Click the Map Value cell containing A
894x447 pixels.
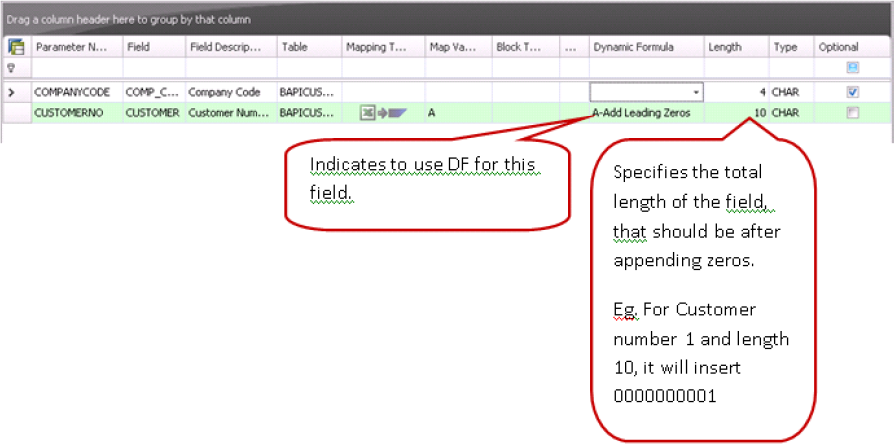click(x=457, y=113)
